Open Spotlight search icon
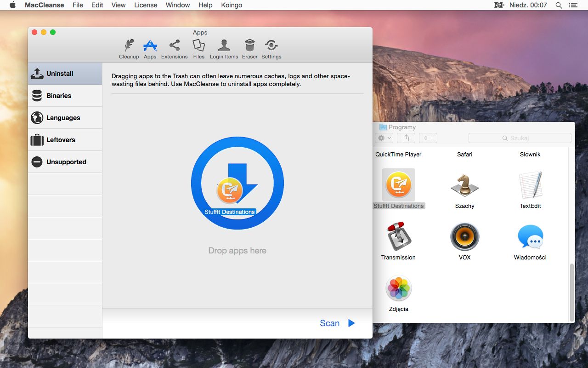Screen dimensions: 588x368 point(559,5)
